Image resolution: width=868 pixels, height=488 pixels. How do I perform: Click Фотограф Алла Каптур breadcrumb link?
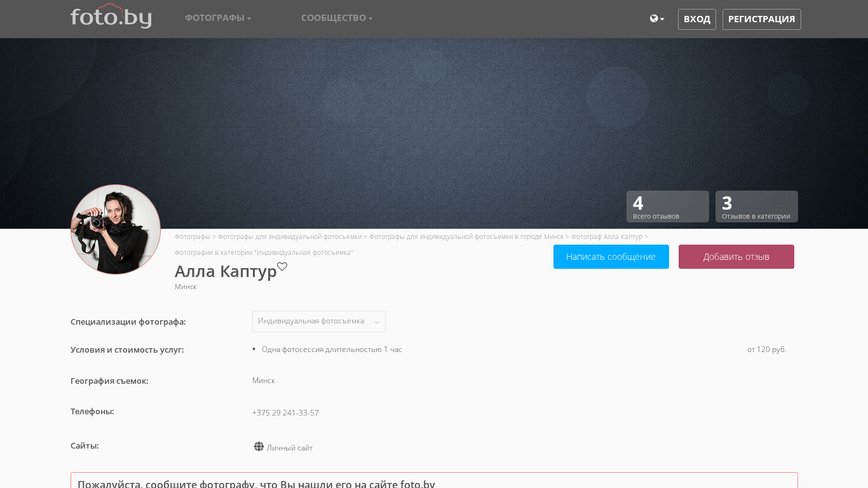606,236
